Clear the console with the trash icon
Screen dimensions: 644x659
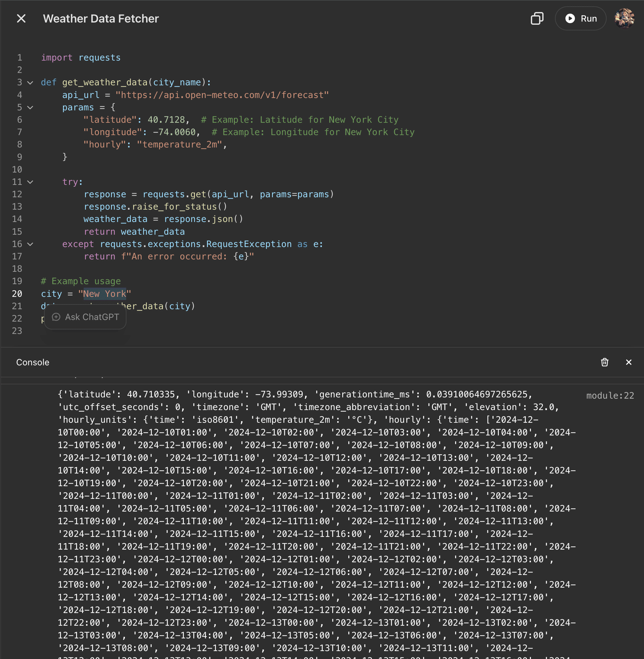(604, 362)
